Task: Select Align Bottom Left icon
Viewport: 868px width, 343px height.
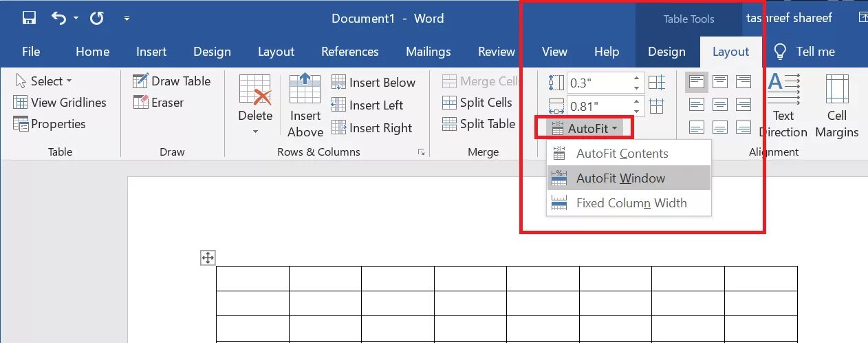Action: pyautogui.click(x=697, y=127)
